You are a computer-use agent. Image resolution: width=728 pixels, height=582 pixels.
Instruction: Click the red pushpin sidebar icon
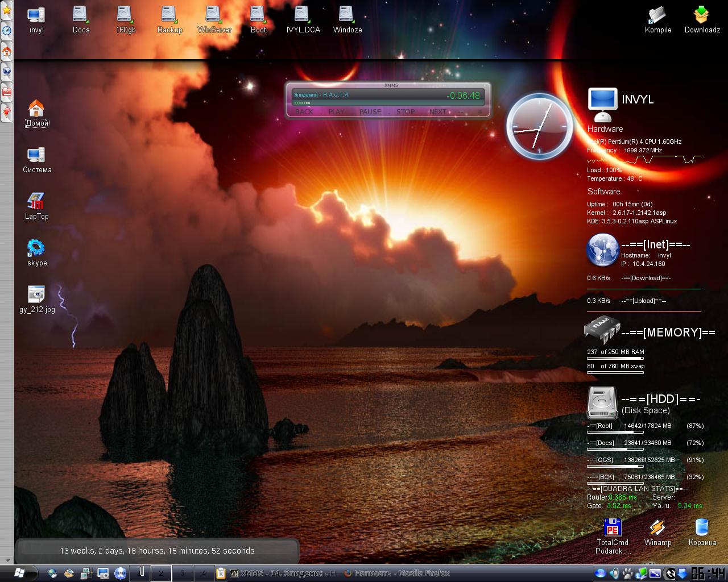click(x=6, y=113)
